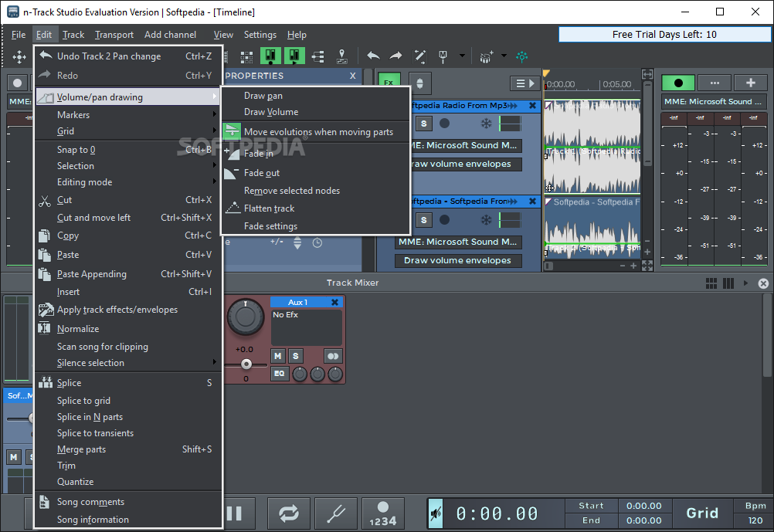Expand the Grid submenu
This screenshot has width=774, height=532.
click(128, 130)
